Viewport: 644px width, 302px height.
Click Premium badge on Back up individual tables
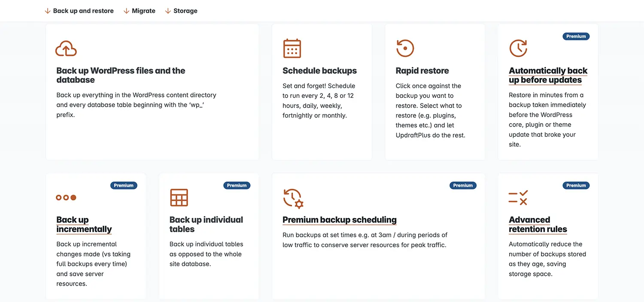[237, 185]
